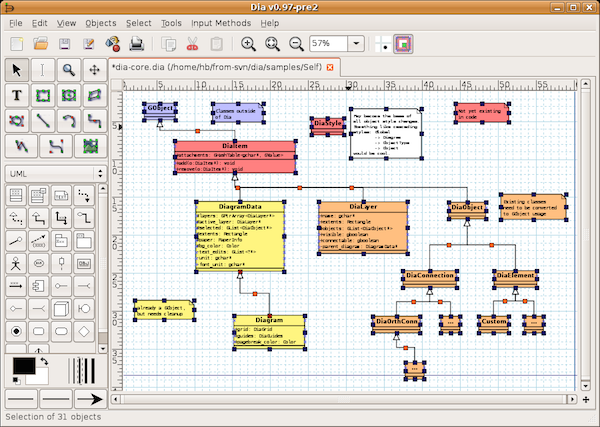
Task: Open the middle line style selector
Action: (56, 399)
